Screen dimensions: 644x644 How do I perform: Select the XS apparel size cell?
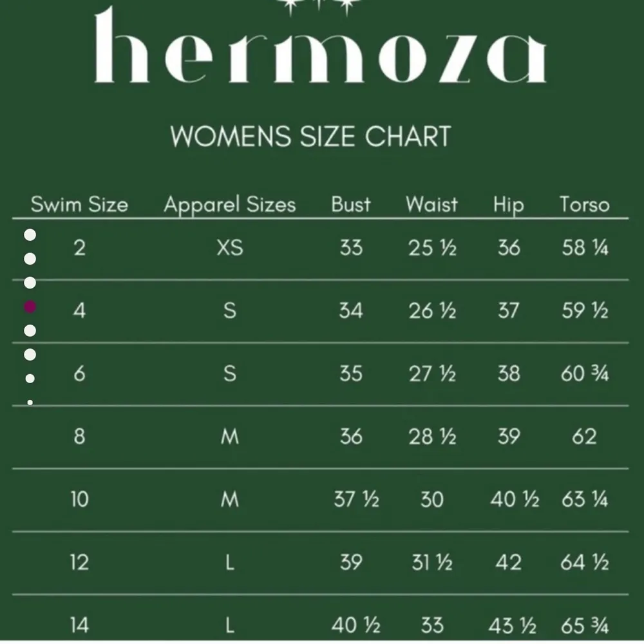coord(230,248)
